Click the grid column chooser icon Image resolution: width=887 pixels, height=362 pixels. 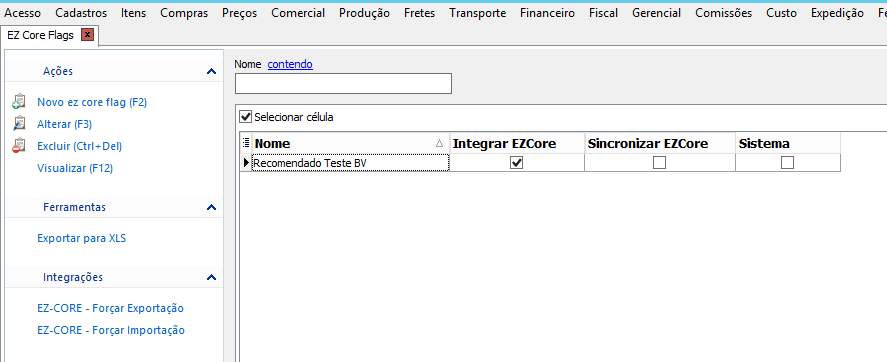point(246,143)
